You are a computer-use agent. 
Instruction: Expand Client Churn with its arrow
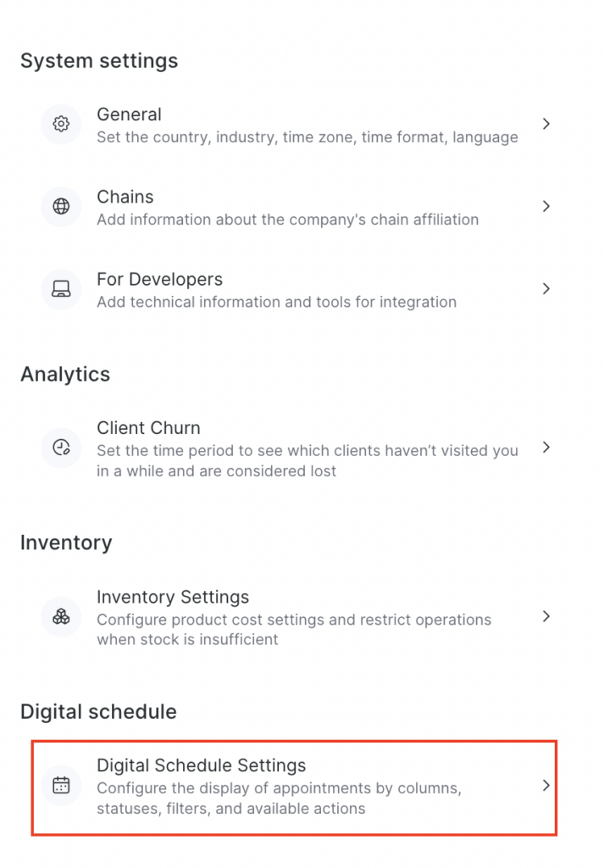click(546, 447)
